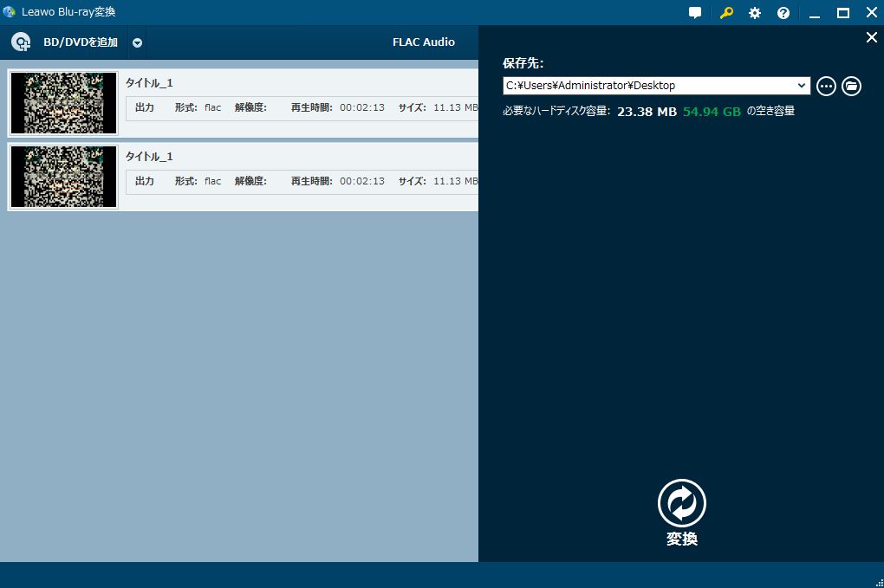The width and height of the screenshot is (884, 588).
Task: Click the disc-plus icon beside BD/DVDを追加
Action: pos(20,42)
